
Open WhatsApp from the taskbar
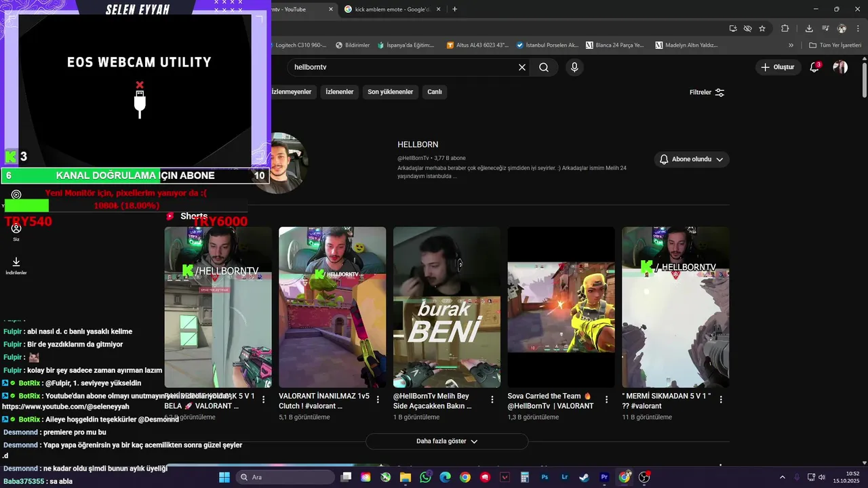click(x=425, y=477)
